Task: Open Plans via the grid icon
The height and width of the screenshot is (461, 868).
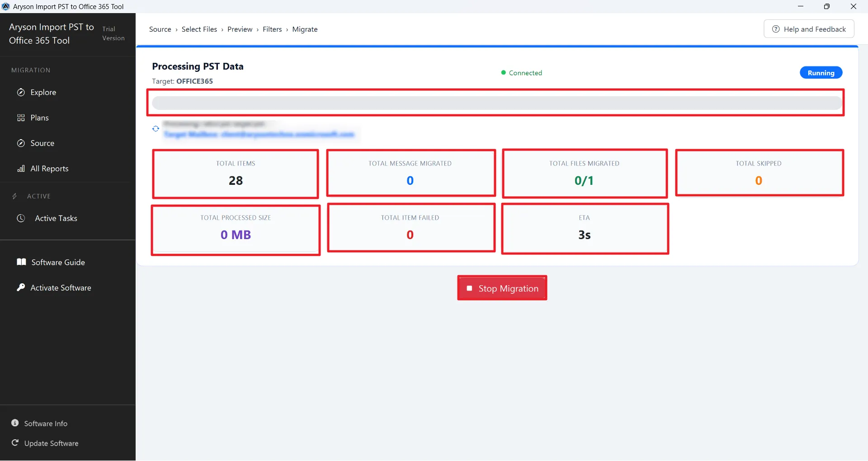Action: [x=21, y=118]
